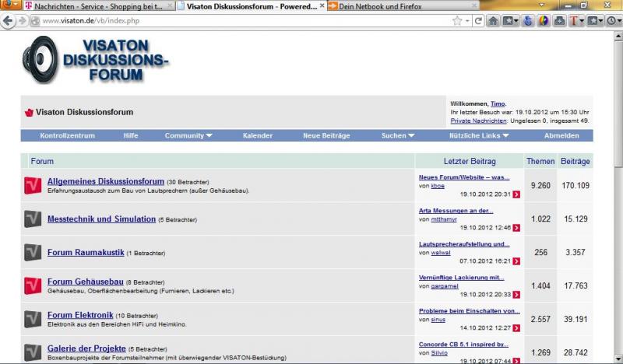Screen dimensions: 623x364
Task: Open user profile link gargamel
Action: (444, 285)
